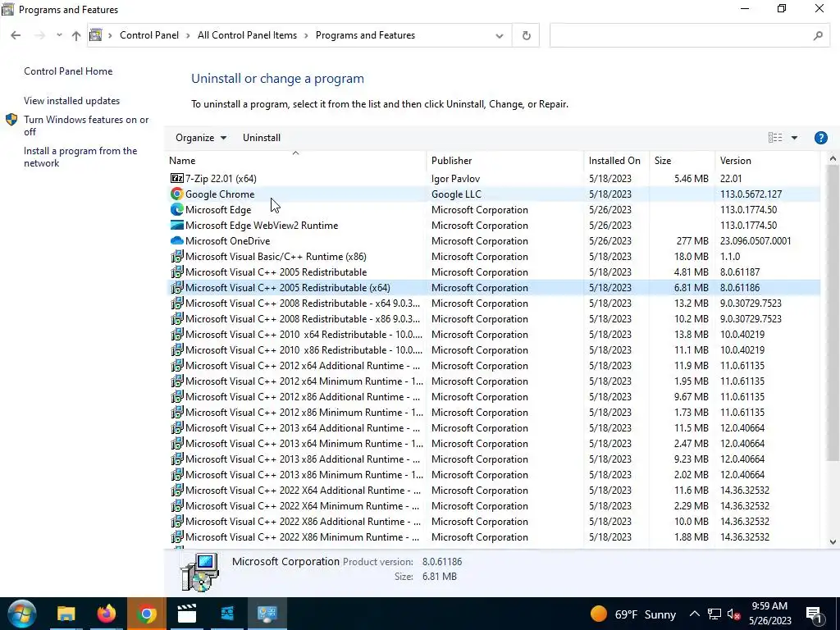Viewport: 840px width, 630px height.
Task: Refresh the Programs and Features list
Action: click(x=526, y=35)
